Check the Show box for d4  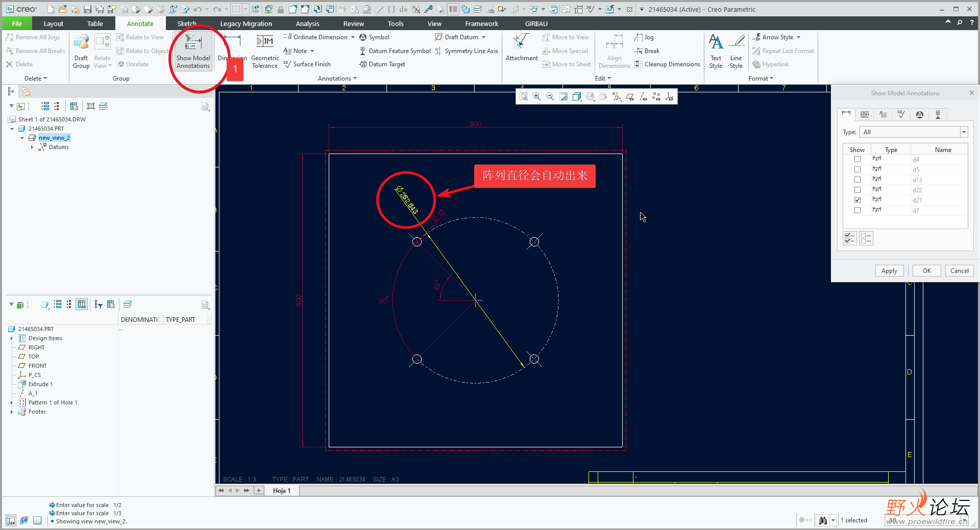[x=857, y=159]
